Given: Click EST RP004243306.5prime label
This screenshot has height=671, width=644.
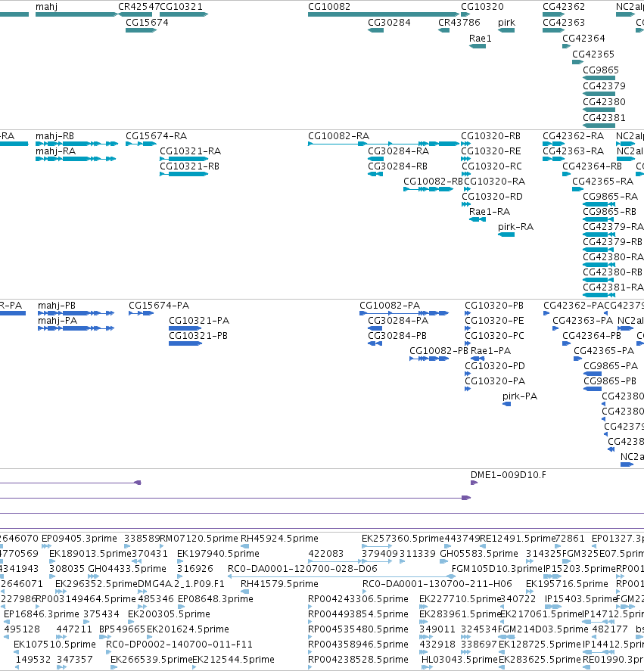Looking at the screenshot, I should coord(358,598).
